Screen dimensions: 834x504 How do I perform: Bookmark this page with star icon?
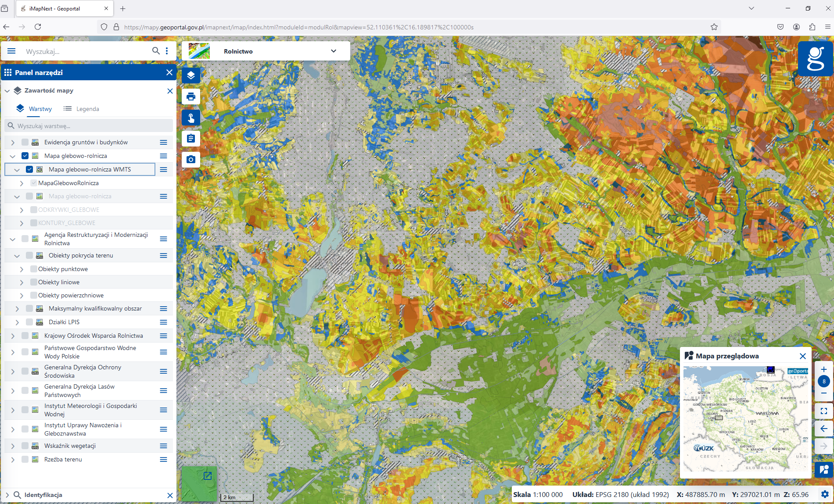click(x=714, y=27)
